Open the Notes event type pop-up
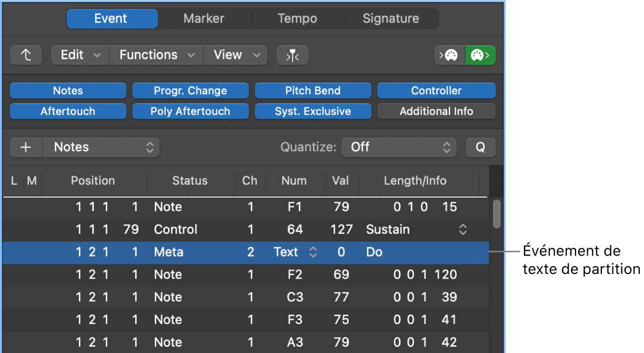The height and width of the screenshot is (353, 644). pyautogui.click(x=101, y=148)
